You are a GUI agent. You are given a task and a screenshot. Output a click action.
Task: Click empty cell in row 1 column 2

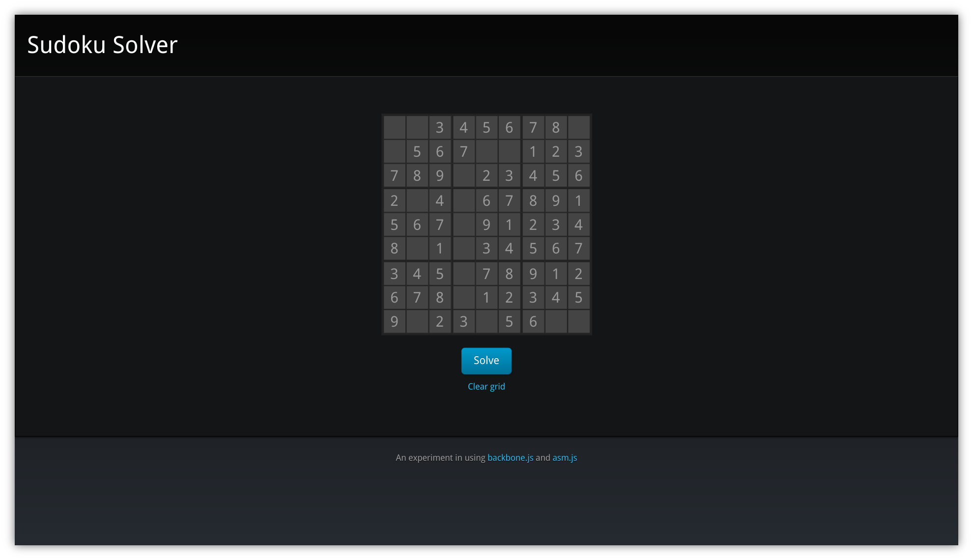[x=417, y=127]
